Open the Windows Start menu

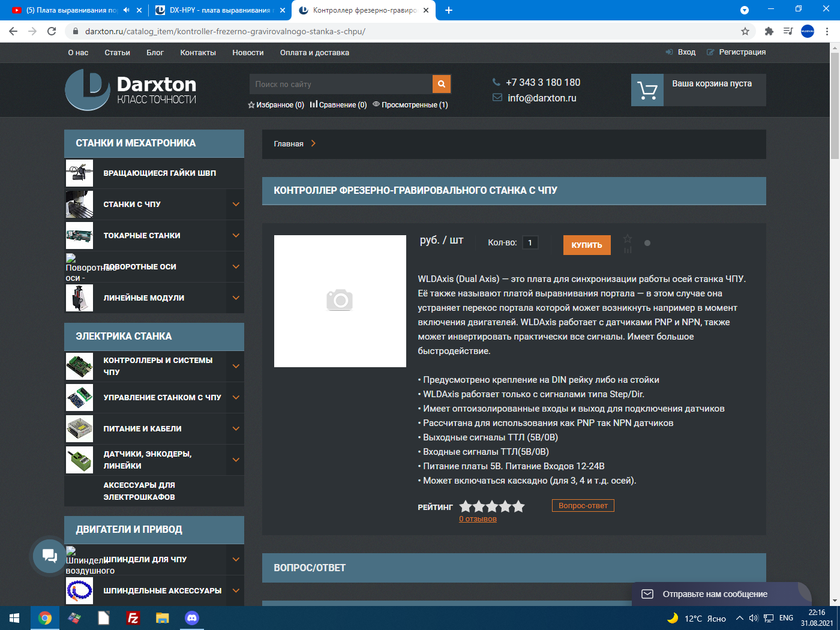click(14, 618)
